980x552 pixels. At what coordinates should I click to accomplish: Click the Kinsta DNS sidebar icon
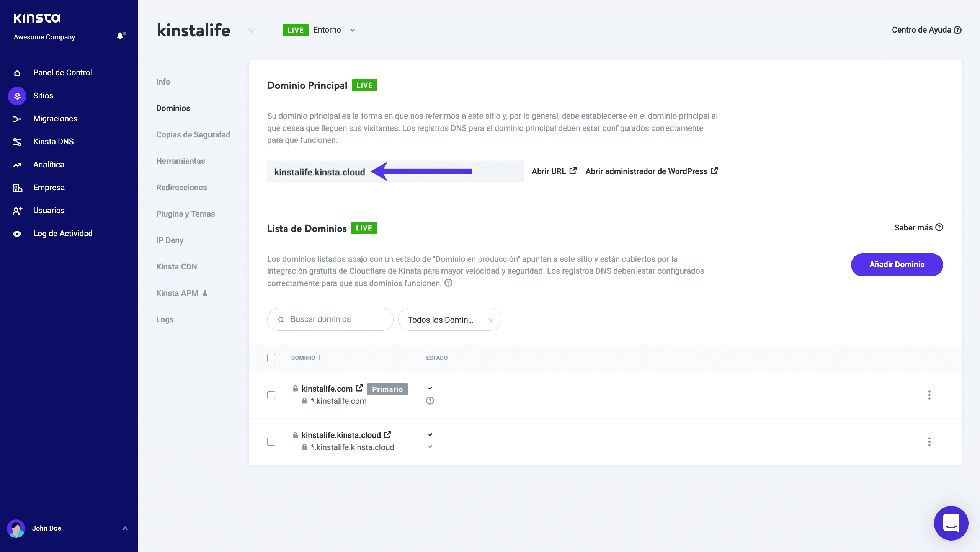point(17,142)
